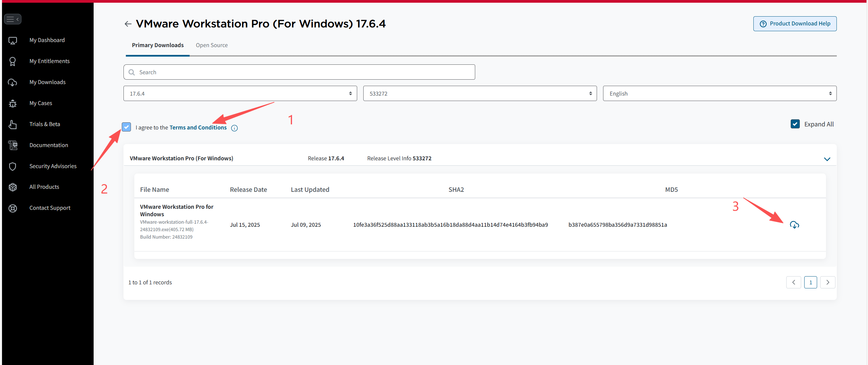The image size is (868, 365).
Task: Click the My Cases bug icon
Action: coord(13,103)
